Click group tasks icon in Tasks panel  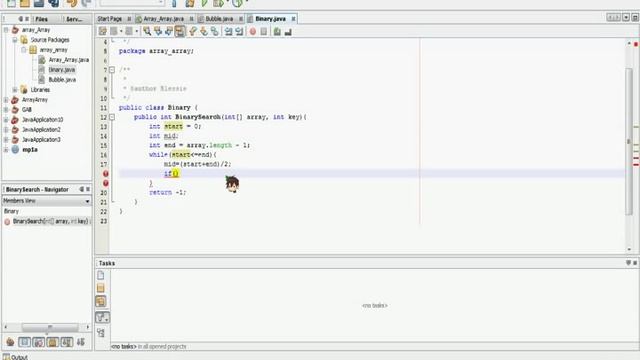[x=101, y=333]
